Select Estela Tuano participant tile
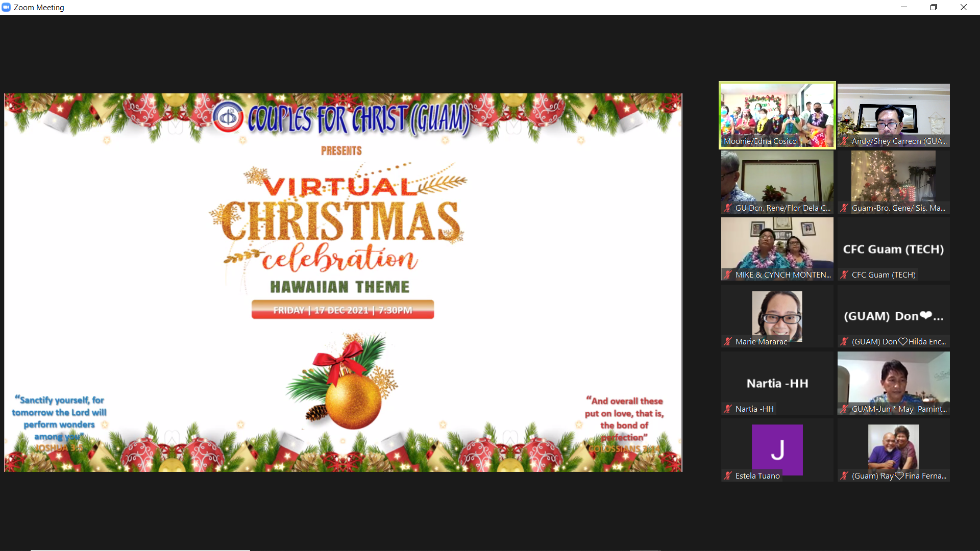 (x=777, y=450)
